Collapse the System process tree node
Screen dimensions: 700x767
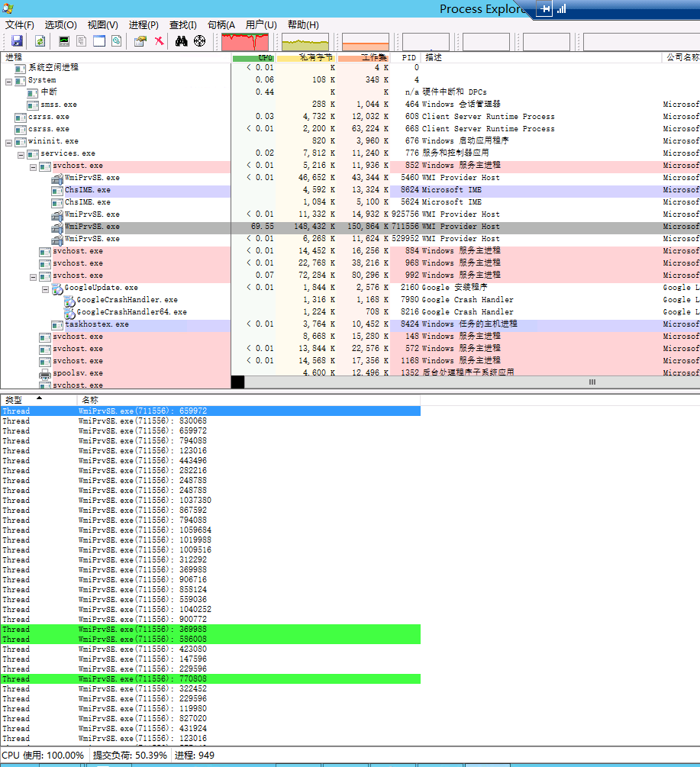pos(8,82)
